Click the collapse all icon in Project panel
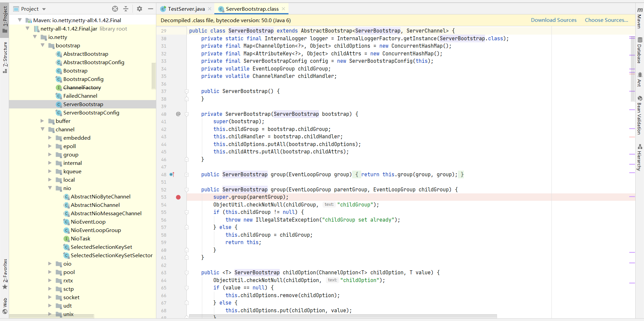This screenshot has width=644, height=321. (126, 9)
